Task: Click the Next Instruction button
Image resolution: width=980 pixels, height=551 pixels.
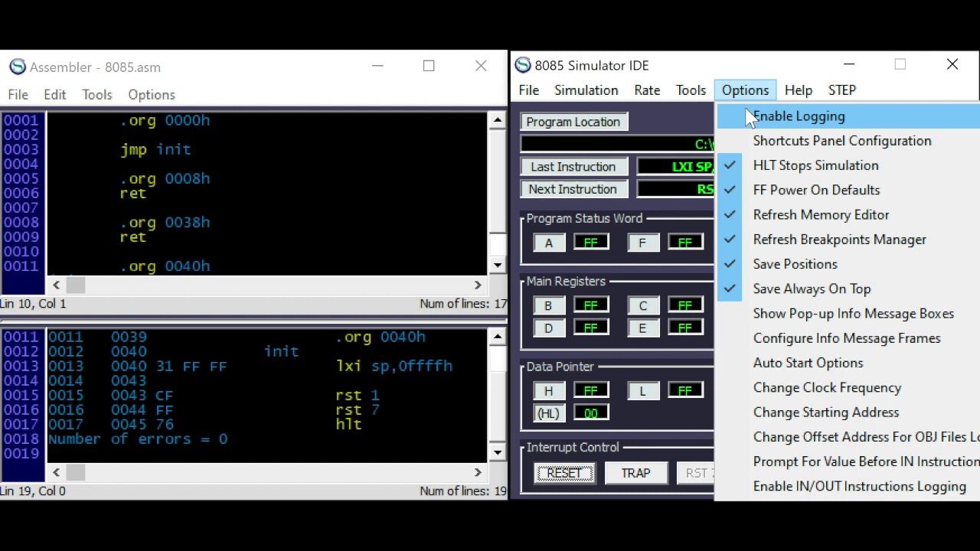Action: (x=573, y=189)
